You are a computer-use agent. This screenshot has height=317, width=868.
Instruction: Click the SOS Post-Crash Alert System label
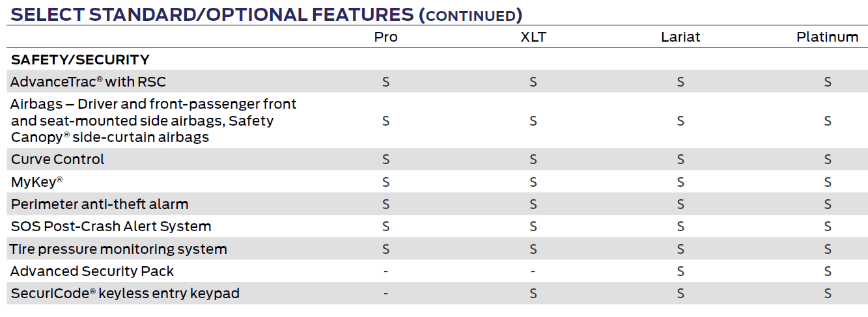[x=111, y=227]
